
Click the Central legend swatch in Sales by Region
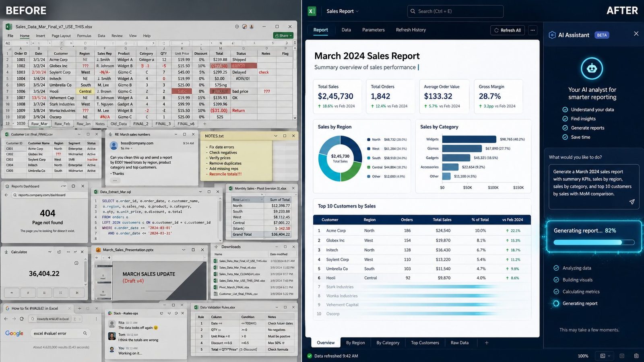click(369, 167)
